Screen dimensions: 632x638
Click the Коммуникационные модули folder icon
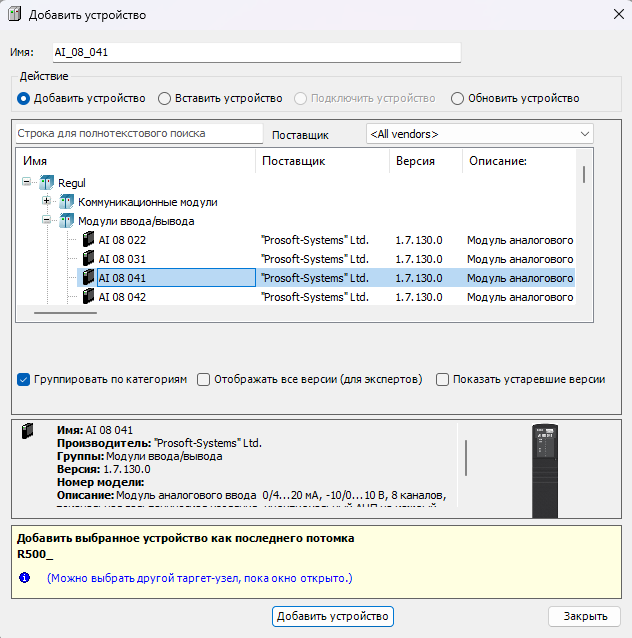click(x=66, y=203)
